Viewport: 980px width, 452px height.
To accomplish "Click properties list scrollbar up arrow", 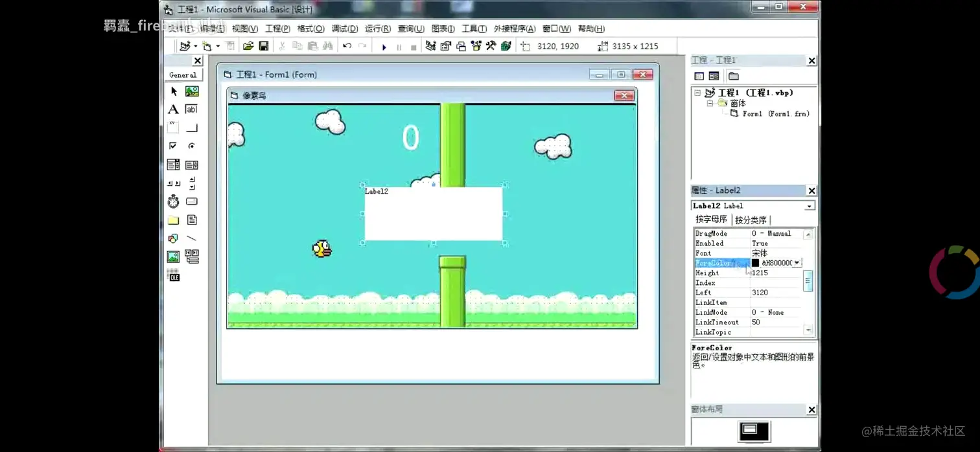I will pos(808,234).
